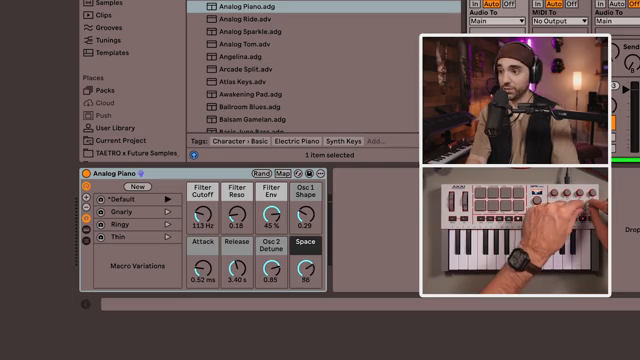Click the Filter Reso macro knob
Screen dimensions: 640x360
click(237, 214)
